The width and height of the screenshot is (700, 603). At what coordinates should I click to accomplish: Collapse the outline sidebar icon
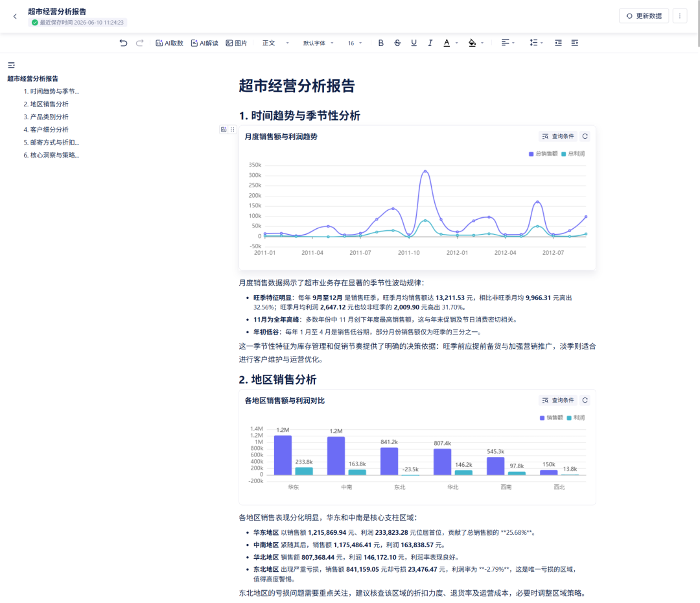(x=12, y=65)
